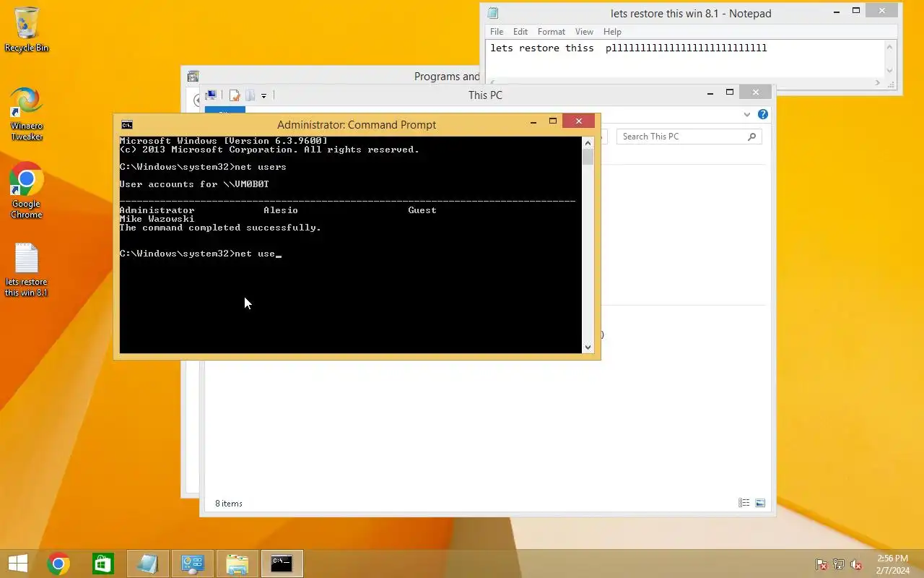Click '8 items' status in This PC

coord(229,504)
